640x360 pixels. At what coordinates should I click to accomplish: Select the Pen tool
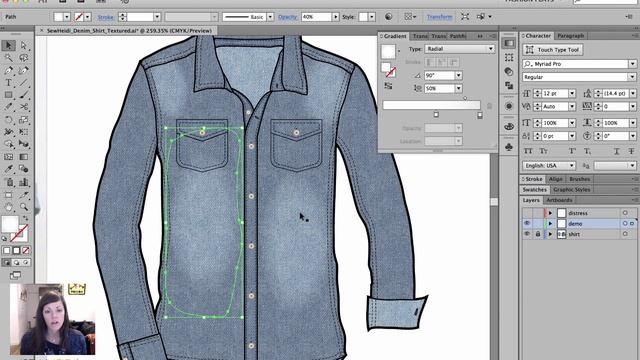click(x=8, y=70)
